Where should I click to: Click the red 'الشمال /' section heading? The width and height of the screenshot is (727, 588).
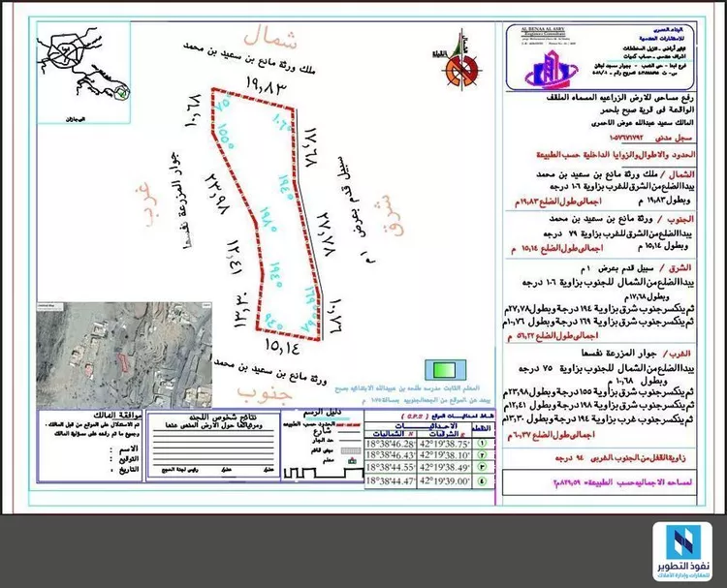[678, 174]
